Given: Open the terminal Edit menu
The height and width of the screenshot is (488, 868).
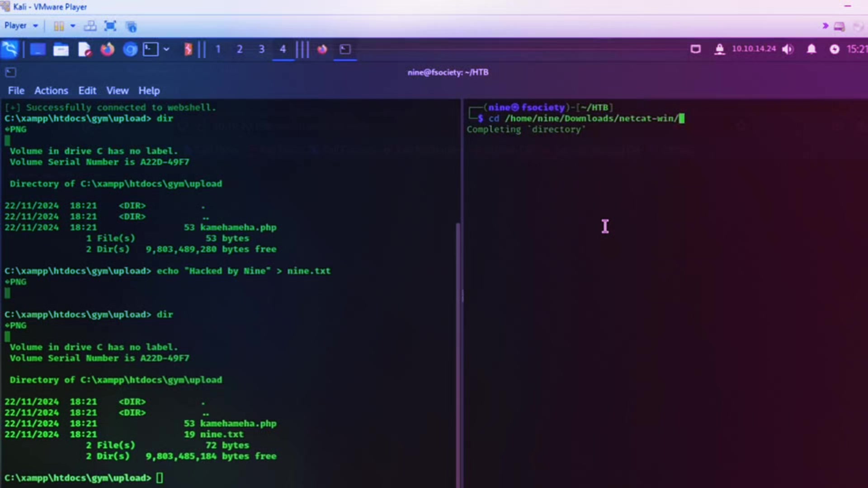Looking at the screenshot, I should (87, 90).
